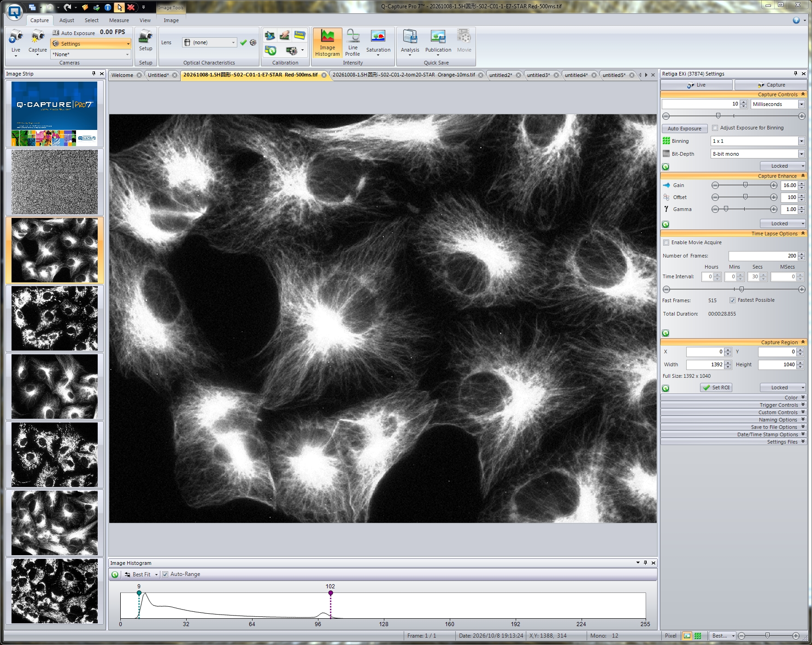This screenshot has width=812, height=645.
Task: Increase Gain with plus icon
Action: click(774, 185)
